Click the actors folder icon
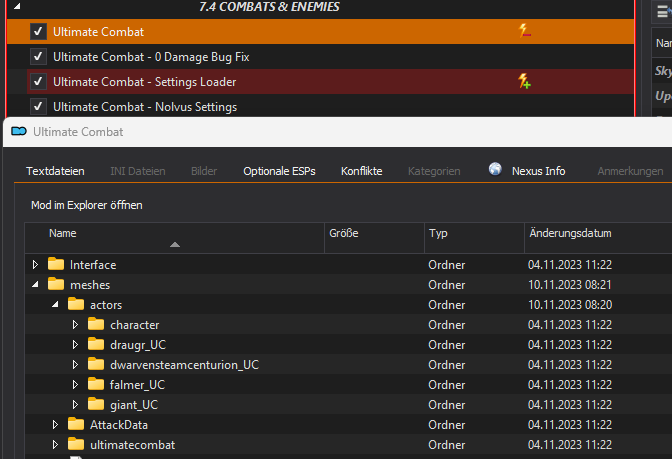The width and height of the screenshot is (672, 459). pos(76,304)
